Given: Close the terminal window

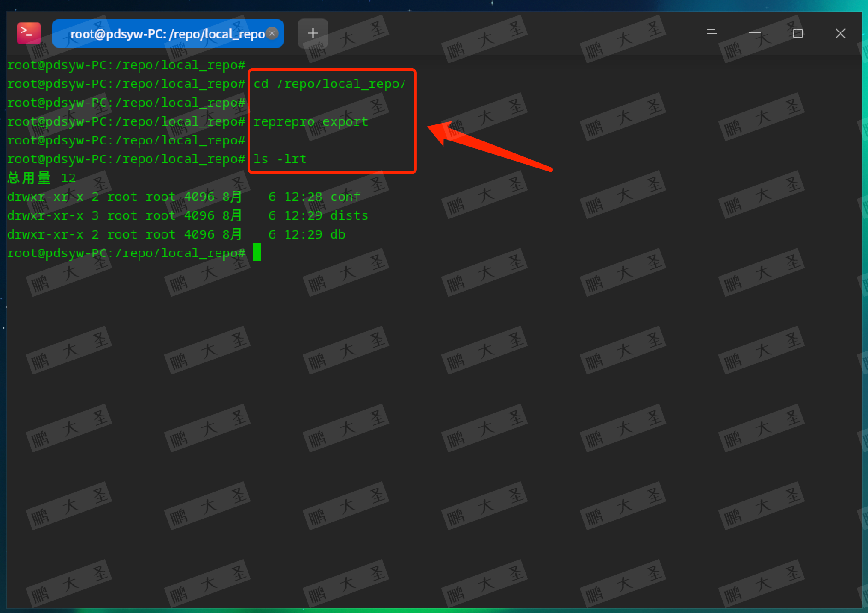Looking at the screenshot, I should (x=840, y=33).
